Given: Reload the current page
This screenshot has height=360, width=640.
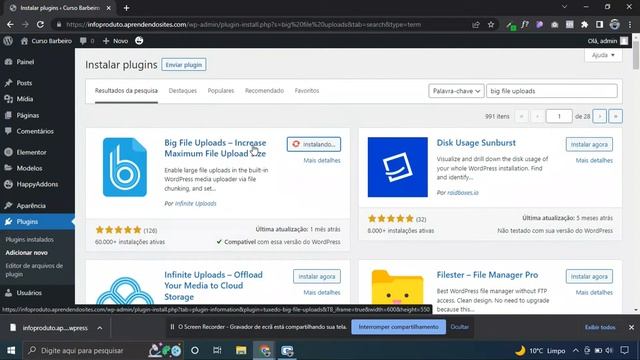Looking at the screenshot, I should 40,24.
